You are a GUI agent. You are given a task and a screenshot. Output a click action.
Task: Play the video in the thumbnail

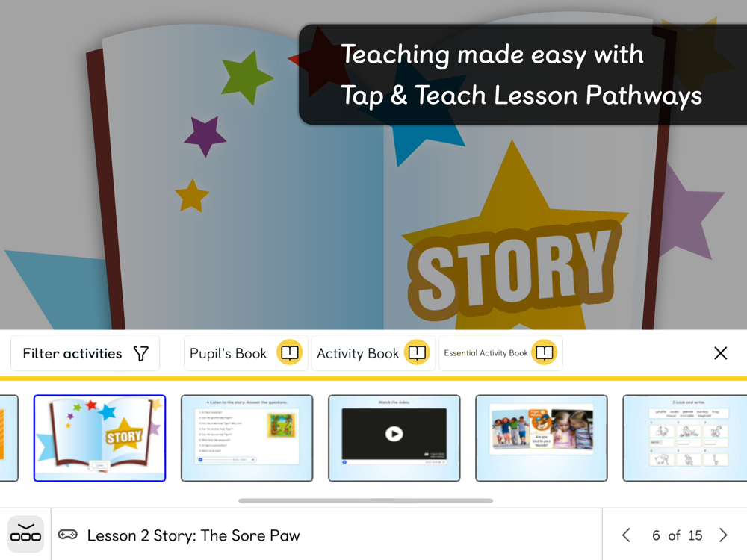click(394, 434)
